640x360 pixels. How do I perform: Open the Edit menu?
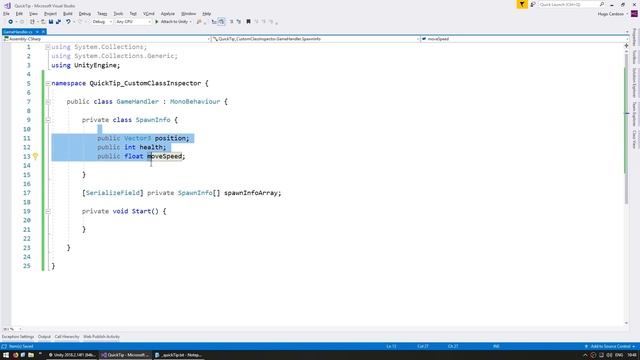[19, 14]
